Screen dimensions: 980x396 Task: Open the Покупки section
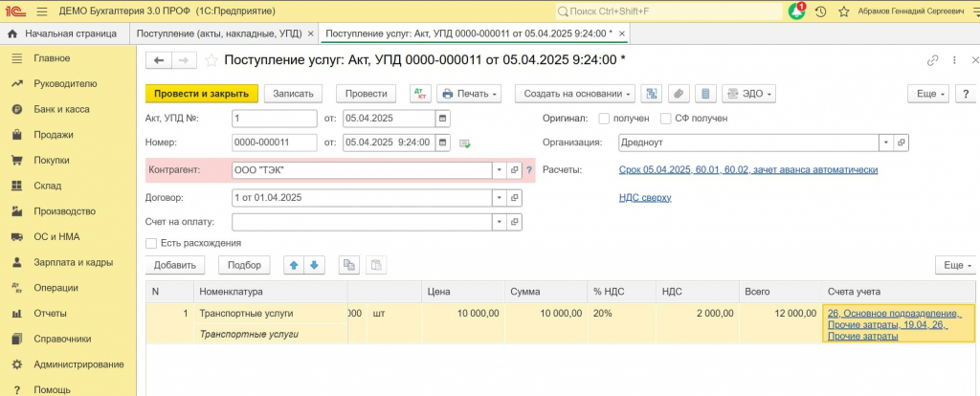pyautogui.click(x=52, y=160)
